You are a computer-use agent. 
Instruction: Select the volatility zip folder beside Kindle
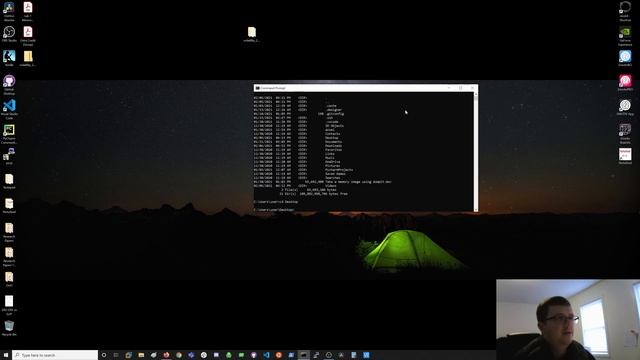click(x=28, y=58)
